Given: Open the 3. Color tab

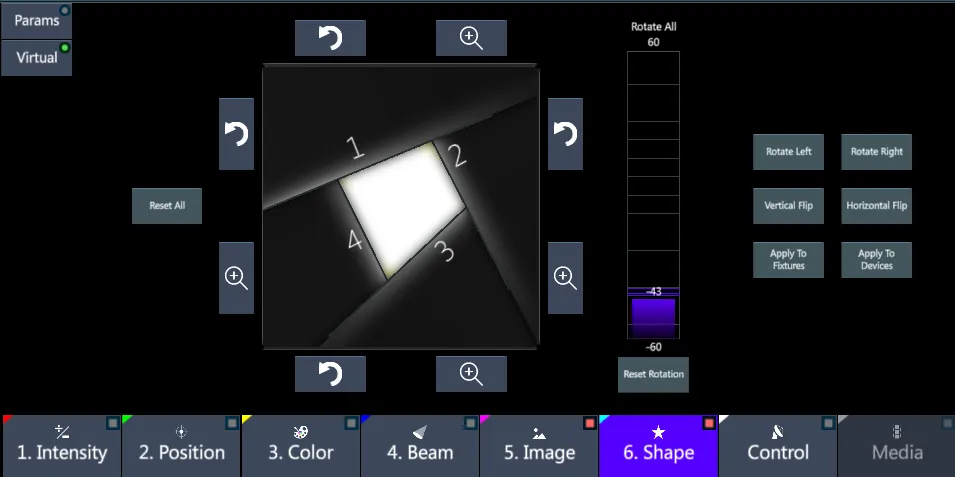Looking at the screenshot, I should 301,446.
